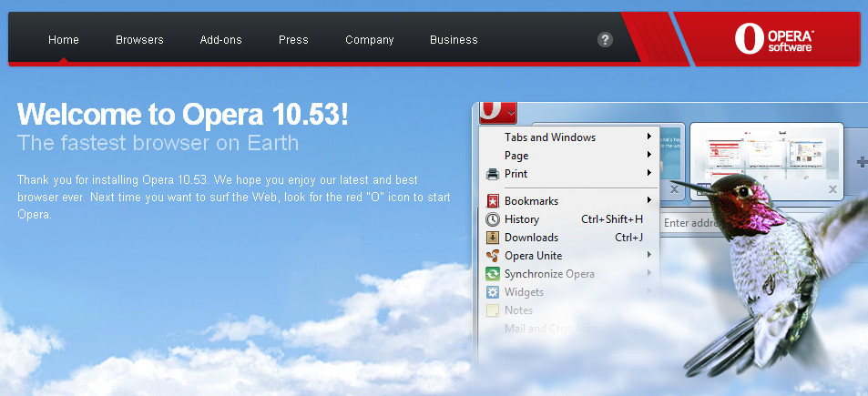Expand the Tabs and Windows submenu arrow

[x=648, y=137]
